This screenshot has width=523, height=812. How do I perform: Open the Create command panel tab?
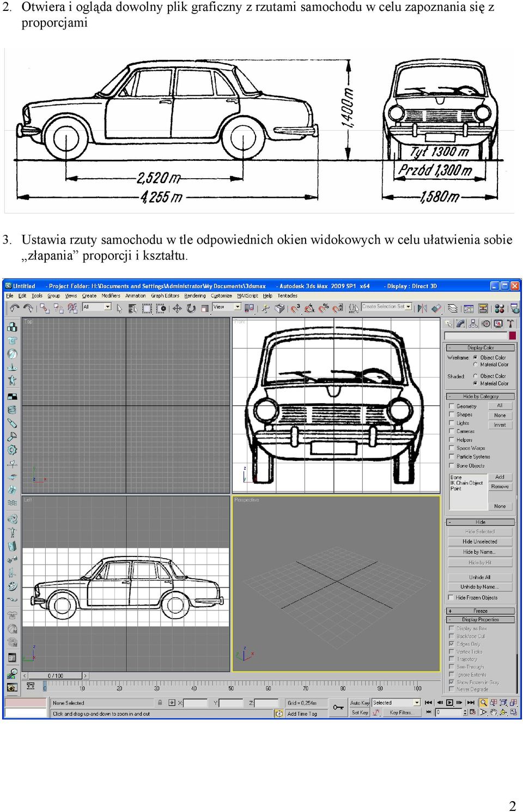[449, 324]
